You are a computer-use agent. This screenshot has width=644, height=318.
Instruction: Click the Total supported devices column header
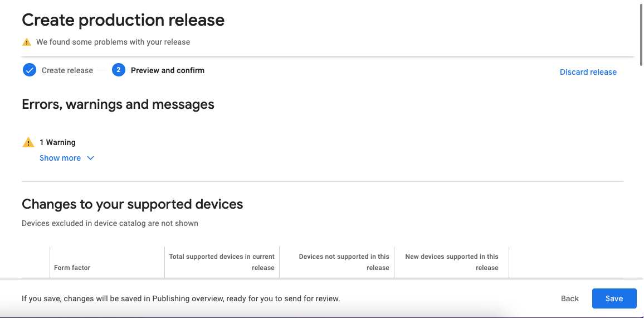[222, 262]
